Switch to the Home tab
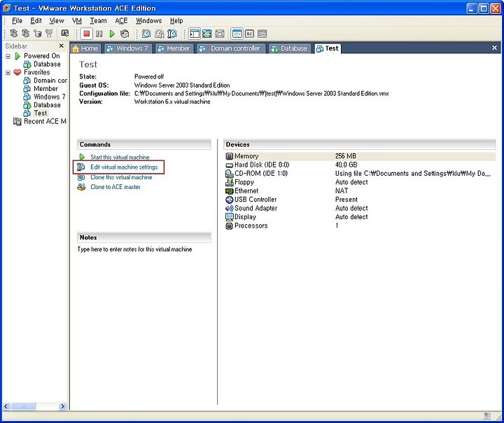The image size is (504, 423). click(85, 48)
